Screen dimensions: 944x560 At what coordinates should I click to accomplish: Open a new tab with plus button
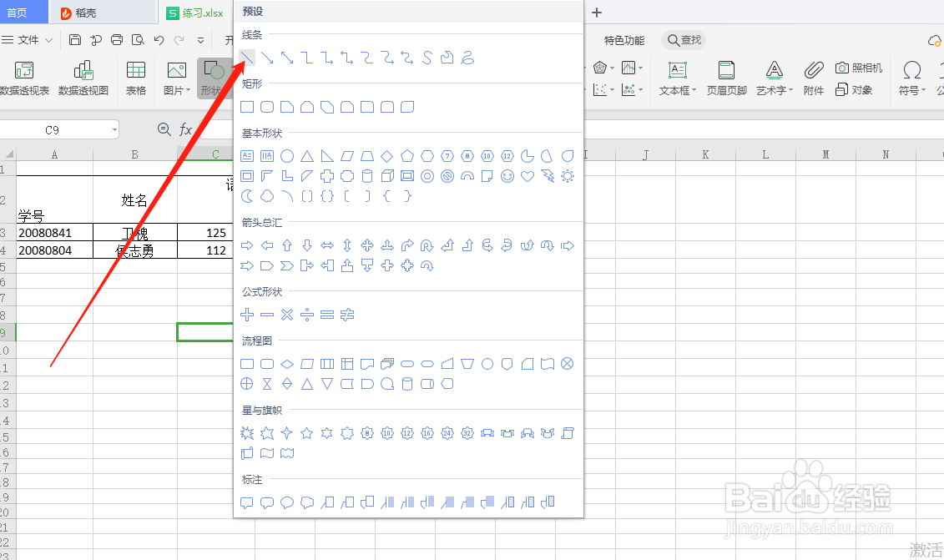pyautogui.click(x=597, y=13)
